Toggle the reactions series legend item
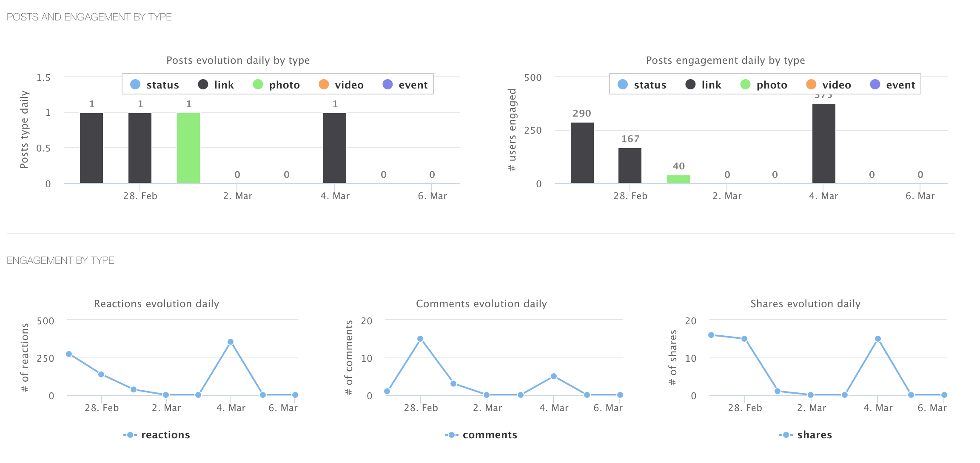Screen dimensions: 980x463 [x=165, y=435]
